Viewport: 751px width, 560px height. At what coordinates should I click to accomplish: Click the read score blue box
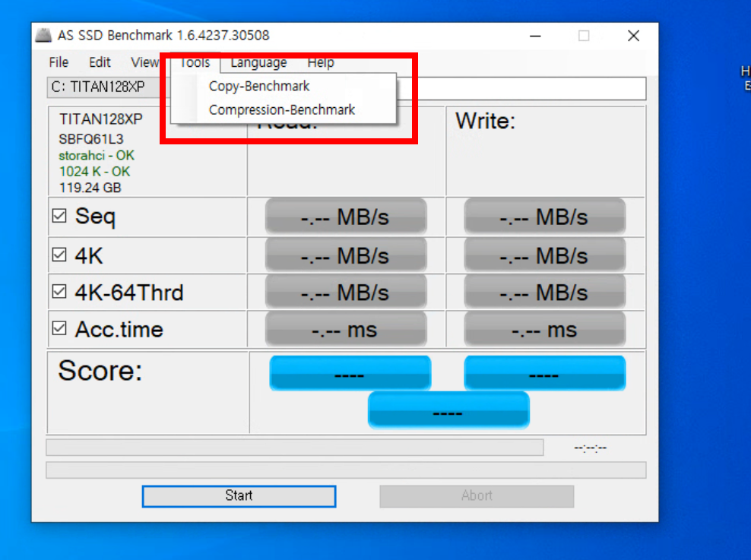click(x=350, y=373)
